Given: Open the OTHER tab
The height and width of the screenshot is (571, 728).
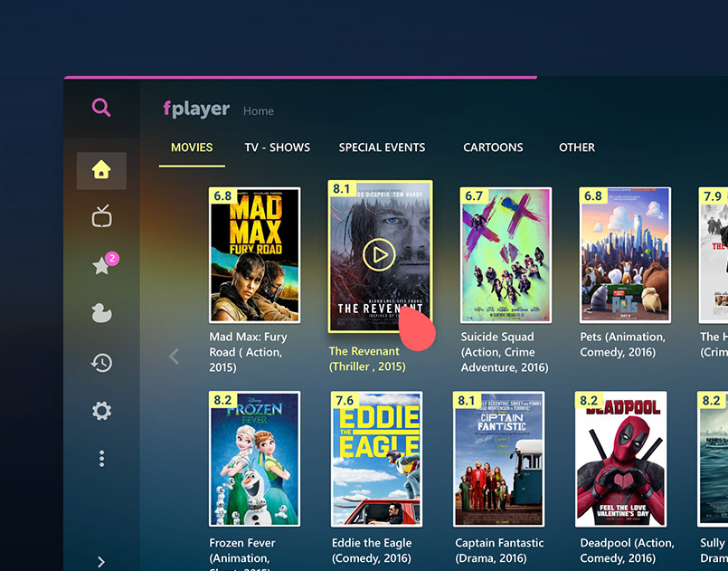Looking at the screenshot, I should 577,148.
